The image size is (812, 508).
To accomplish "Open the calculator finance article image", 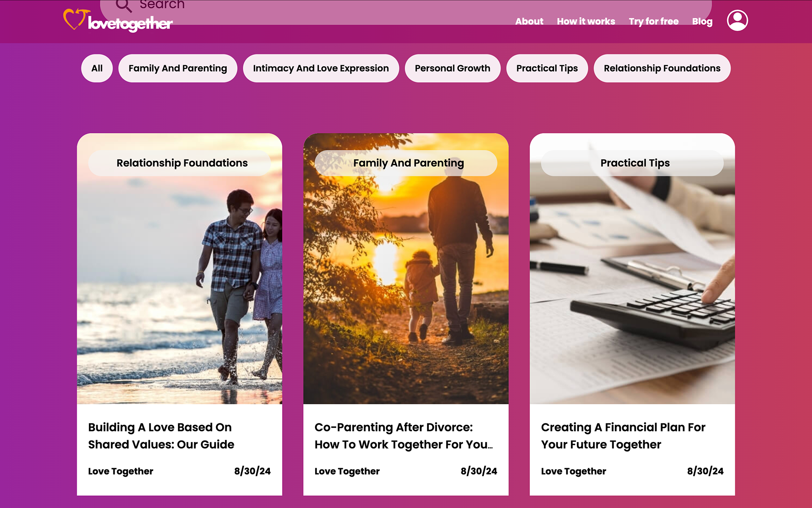I will 632,269.
